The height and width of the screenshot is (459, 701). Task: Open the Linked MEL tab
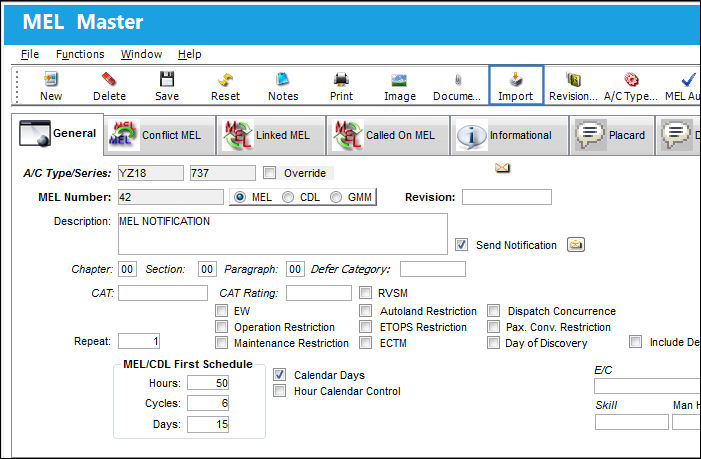(x=271, y=135)
